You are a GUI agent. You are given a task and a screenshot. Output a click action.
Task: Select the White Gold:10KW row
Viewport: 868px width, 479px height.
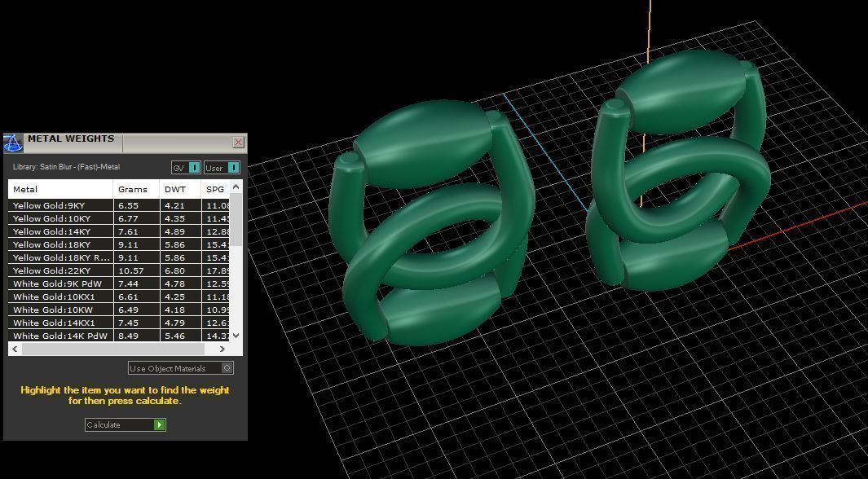click(x=119, y=310)
